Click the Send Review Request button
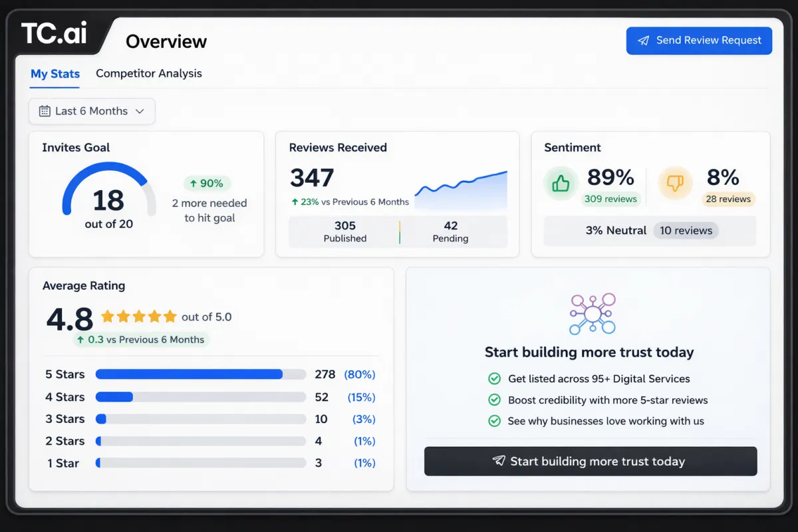This screenshot has width=798, height=532. point(699,41)
